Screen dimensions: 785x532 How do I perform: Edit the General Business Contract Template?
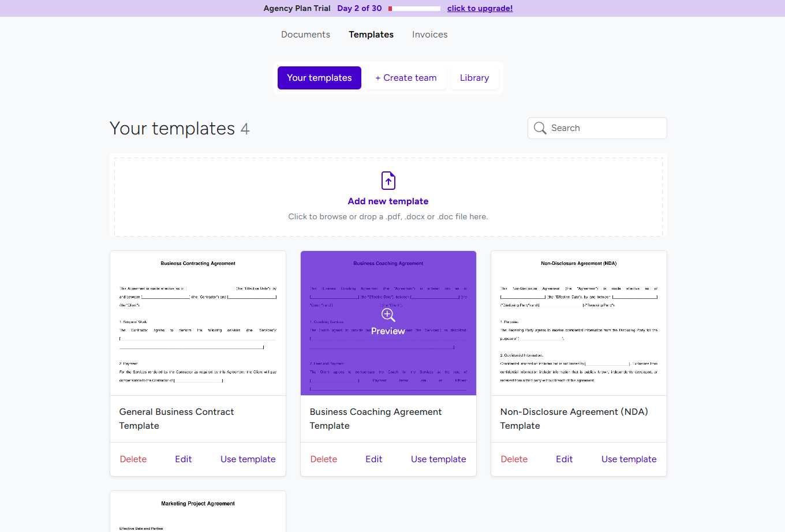pyautogui.click(x=183, y=459)
